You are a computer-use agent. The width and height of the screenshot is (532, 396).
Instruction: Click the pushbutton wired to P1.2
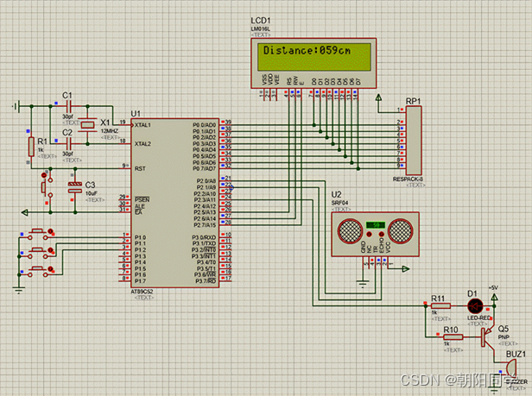coord(37,271)
